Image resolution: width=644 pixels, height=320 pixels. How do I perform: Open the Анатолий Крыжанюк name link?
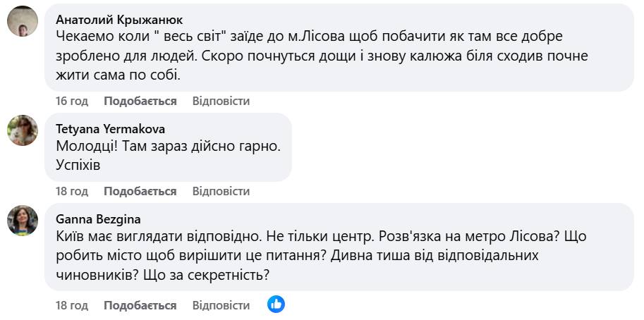tap(119, 19)
